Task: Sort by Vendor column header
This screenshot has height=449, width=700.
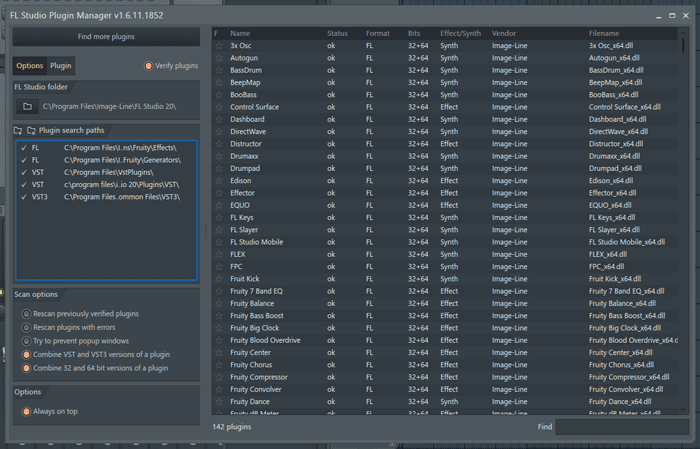Action: (504, 33)
